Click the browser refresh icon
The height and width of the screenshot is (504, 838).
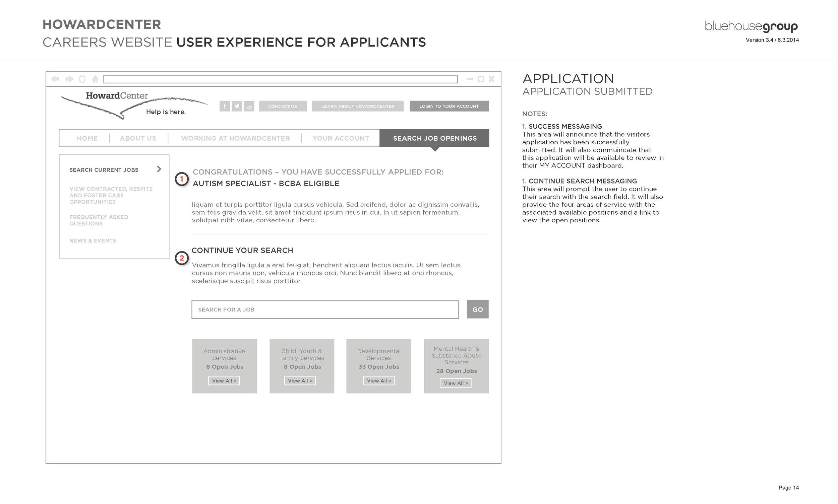[x=82, y=79]
